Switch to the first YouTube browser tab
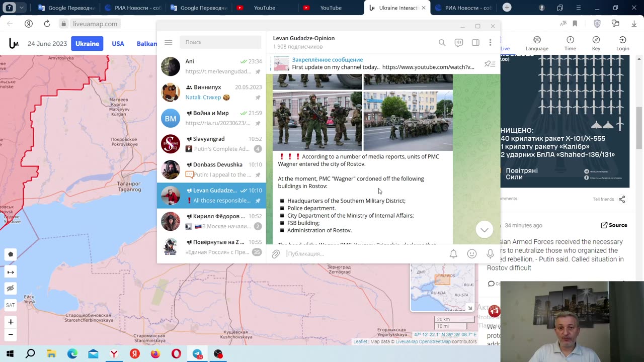 [x=263, y=8]
